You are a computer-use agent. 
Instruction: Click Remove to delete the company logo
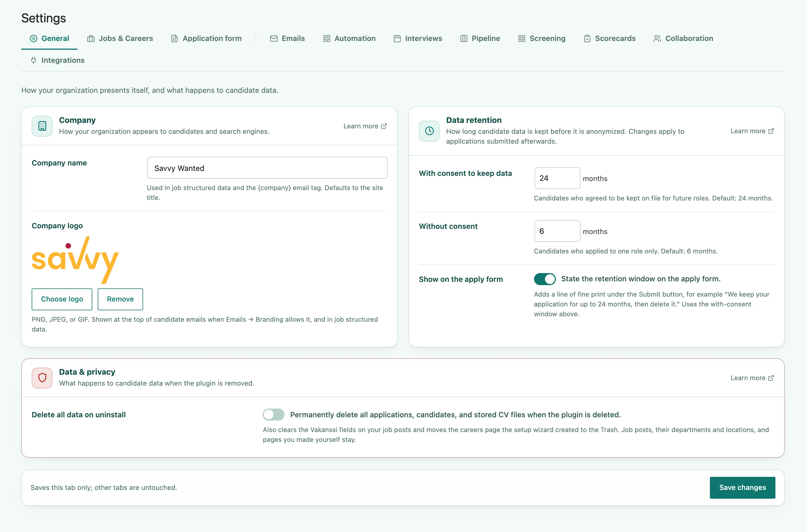120,299
